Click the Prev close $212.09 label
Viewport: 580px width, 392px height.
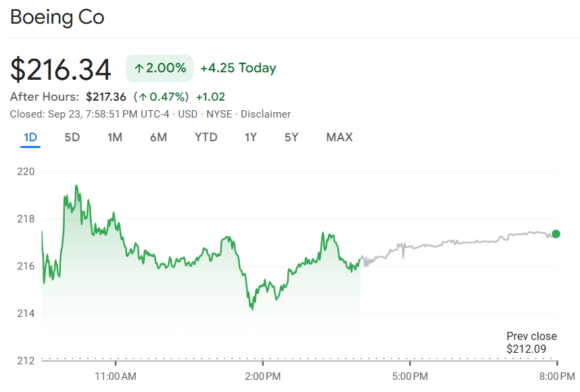[531, 343]
